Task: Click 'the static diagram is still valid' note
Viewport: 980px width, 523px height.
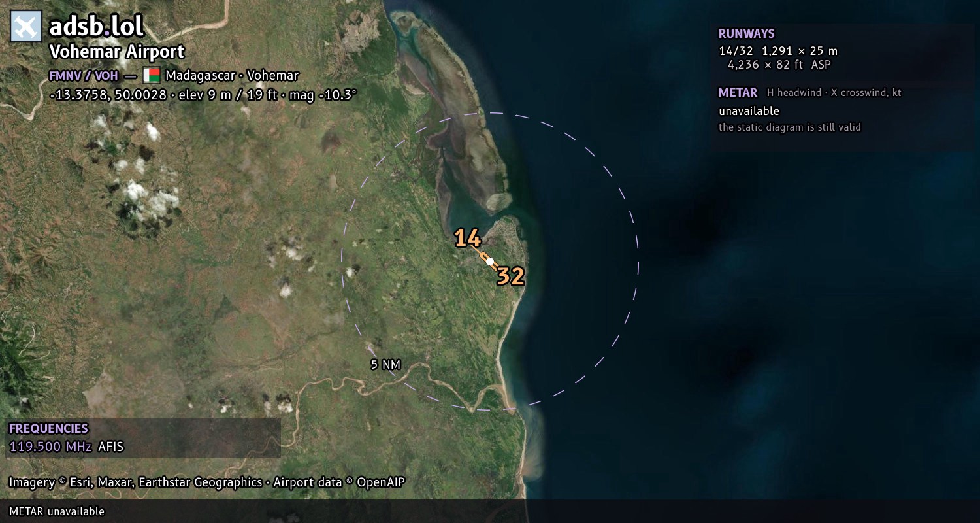Action: (789, 127)
